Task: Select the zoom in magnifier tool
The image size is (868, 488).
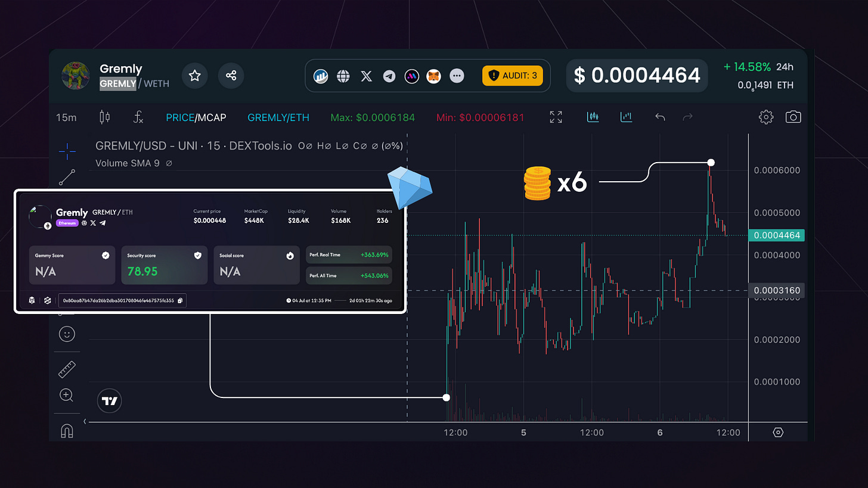Action: [67, 395]
